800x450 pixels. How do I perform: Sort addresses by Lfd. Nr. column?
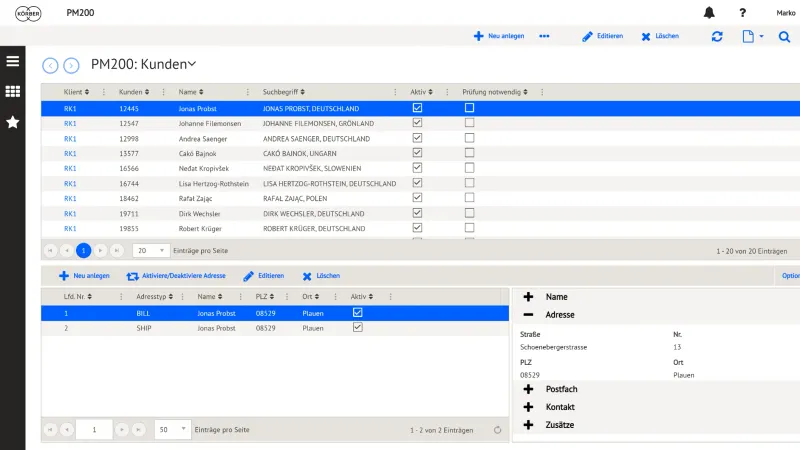tap(78, 296)
